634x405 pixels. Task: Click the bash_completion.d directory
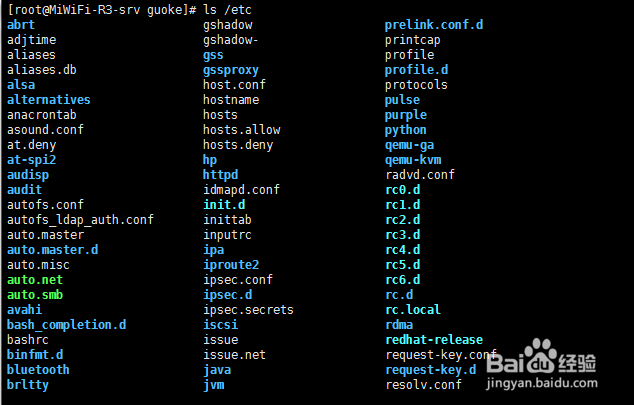(x=66, y=325)
